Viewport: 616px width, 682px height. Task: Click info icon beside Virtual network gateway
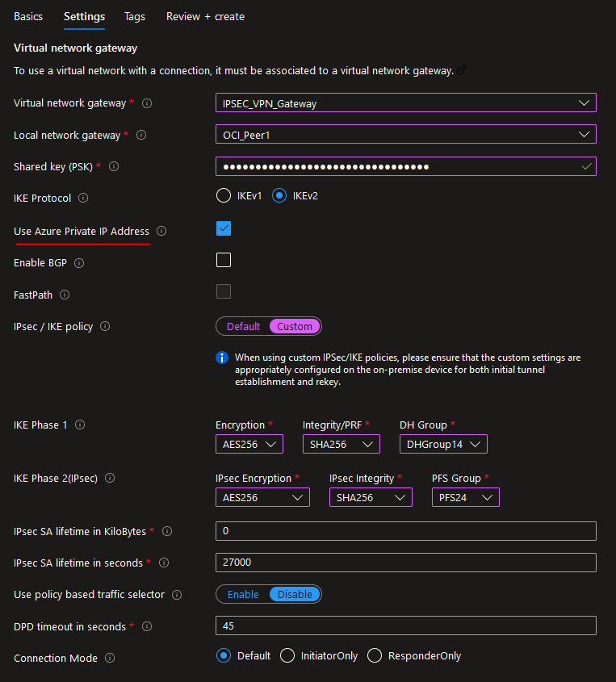[x=147, y=103]
